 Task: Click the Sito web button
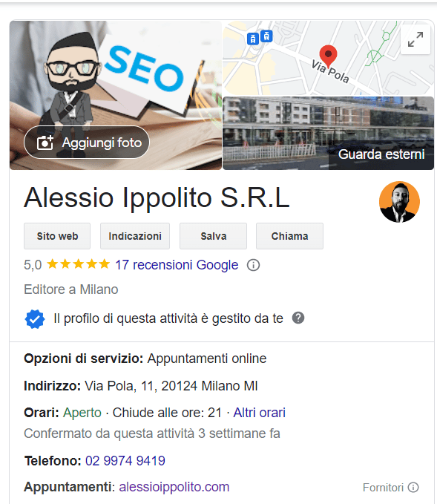pos(57,236)
